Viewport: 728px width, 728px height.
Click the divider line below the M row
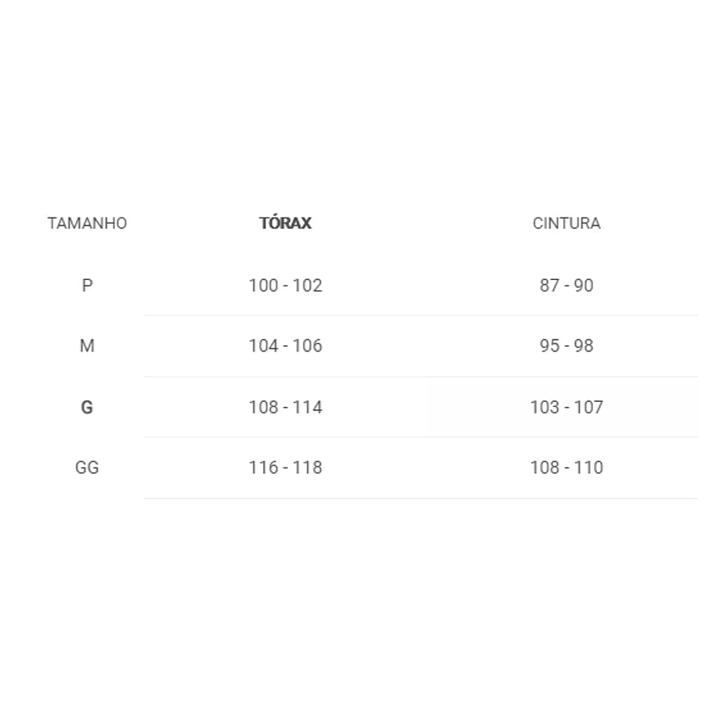420,377
